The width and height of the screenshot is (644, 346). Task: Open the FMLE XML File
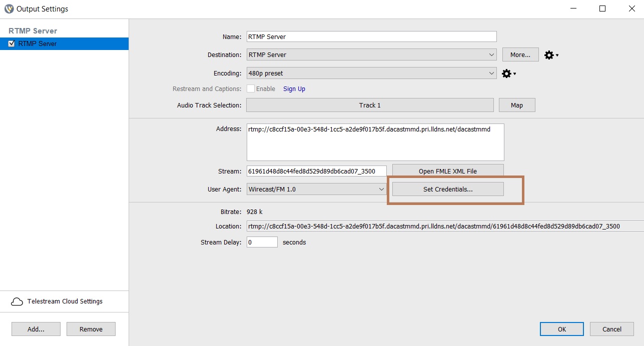point(447,170)
